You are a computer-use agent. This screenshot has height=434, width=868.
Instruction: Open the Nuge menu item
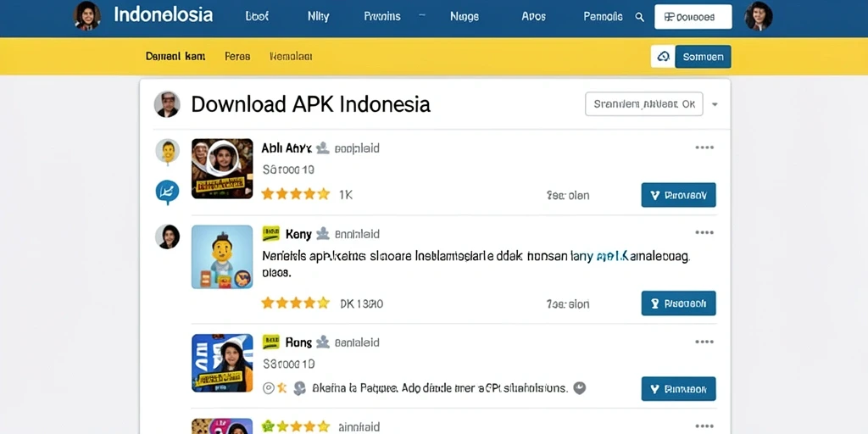point(465,17)
